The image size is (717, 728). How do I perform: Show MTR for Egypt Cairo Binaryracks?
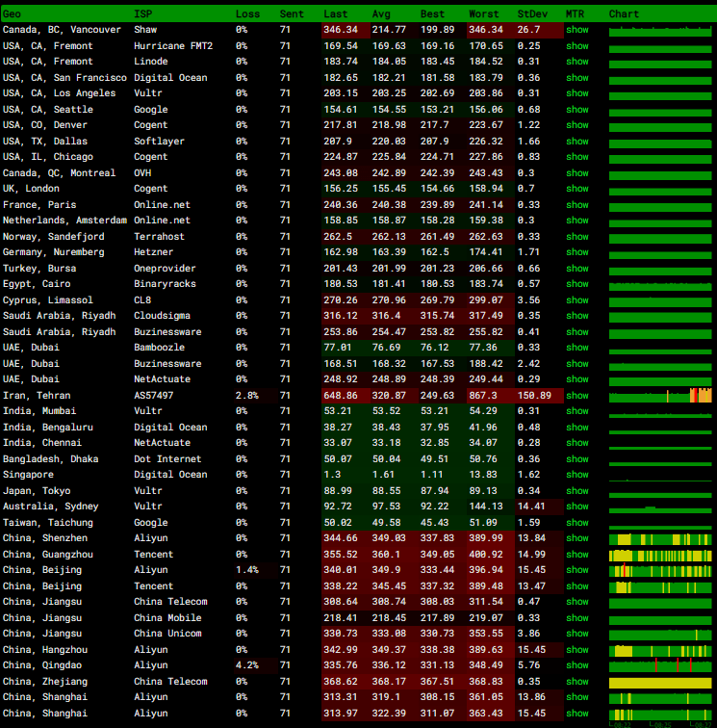pyautogui.click(x=576, y=284)
